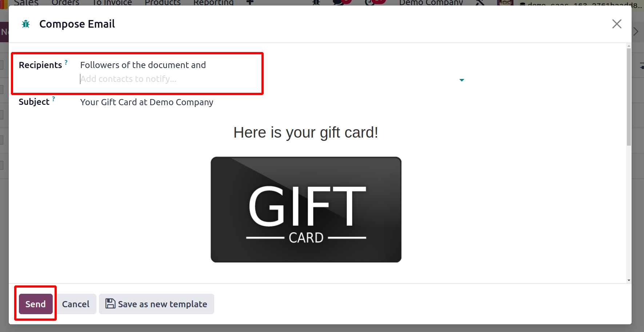
Task: Click the floppy disk save icon
Action: pos(110,304)
